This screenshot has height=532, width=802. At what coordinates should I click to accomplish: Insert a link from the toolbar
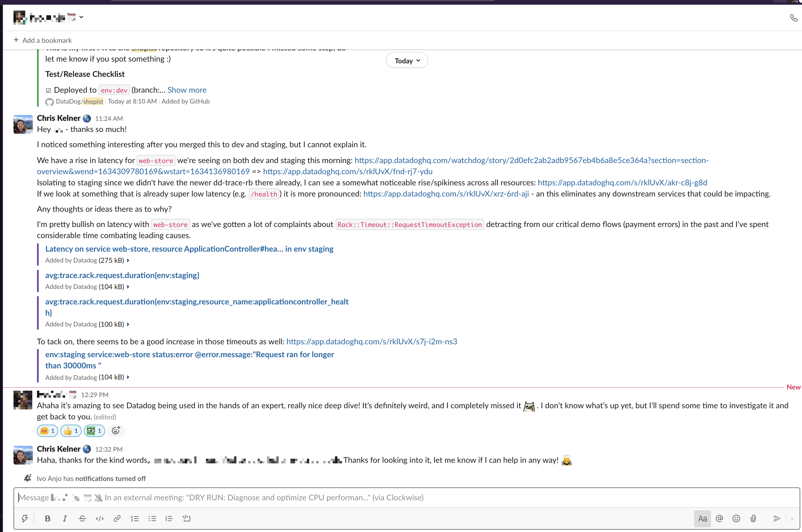(117, 519)
